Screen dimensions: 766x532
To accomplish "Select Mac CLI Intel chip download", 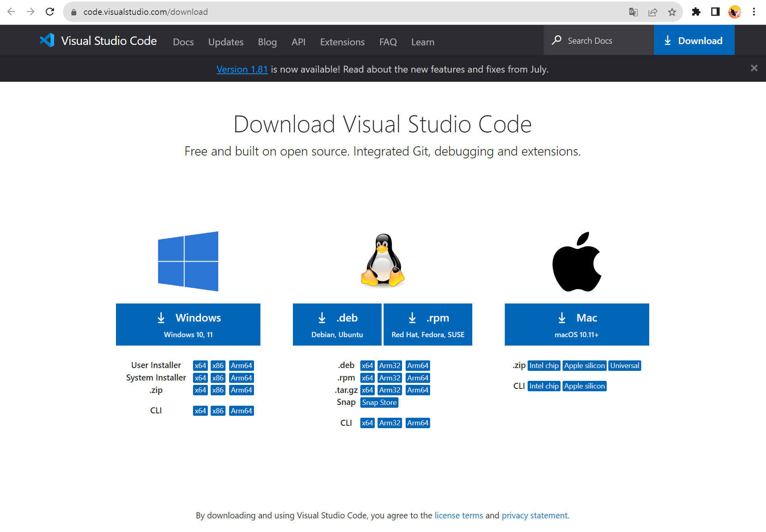I will click(544, 386).
